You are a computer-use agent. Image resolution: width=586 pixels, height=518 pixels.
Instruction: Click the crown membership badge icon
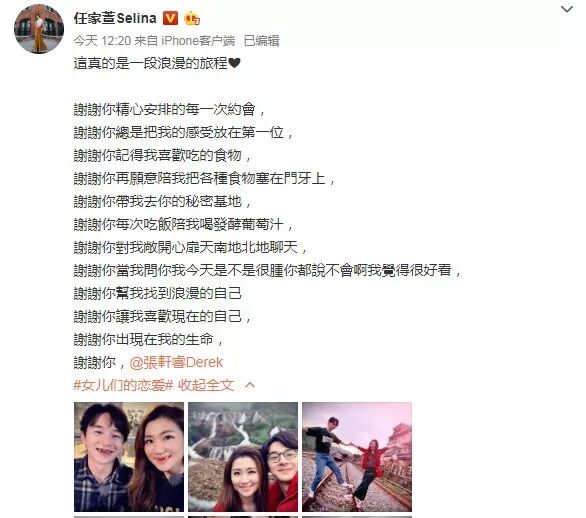[x=192, y=18]
